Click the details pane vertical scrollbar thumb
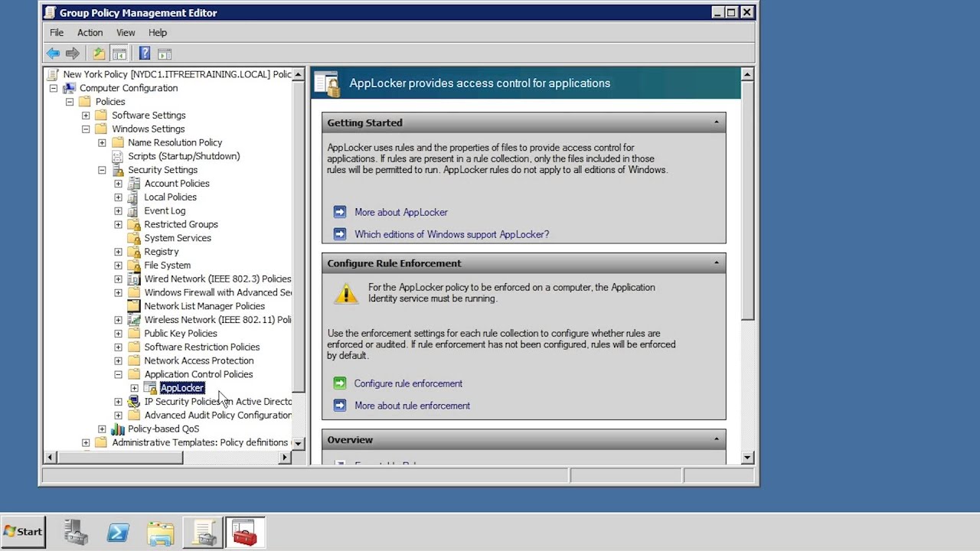This screenshot has width=980, height=551. point(747,201)
